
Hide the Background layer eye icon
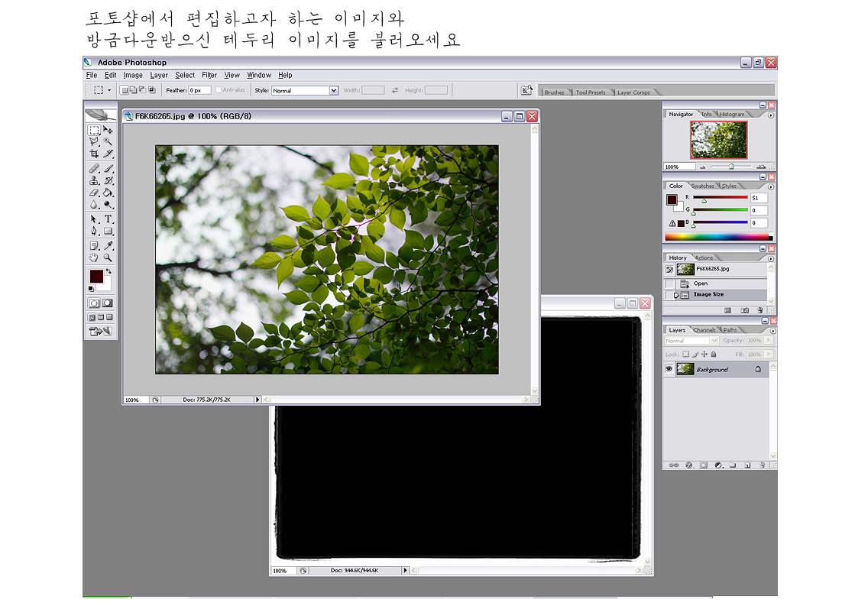[x=669, y=369]
